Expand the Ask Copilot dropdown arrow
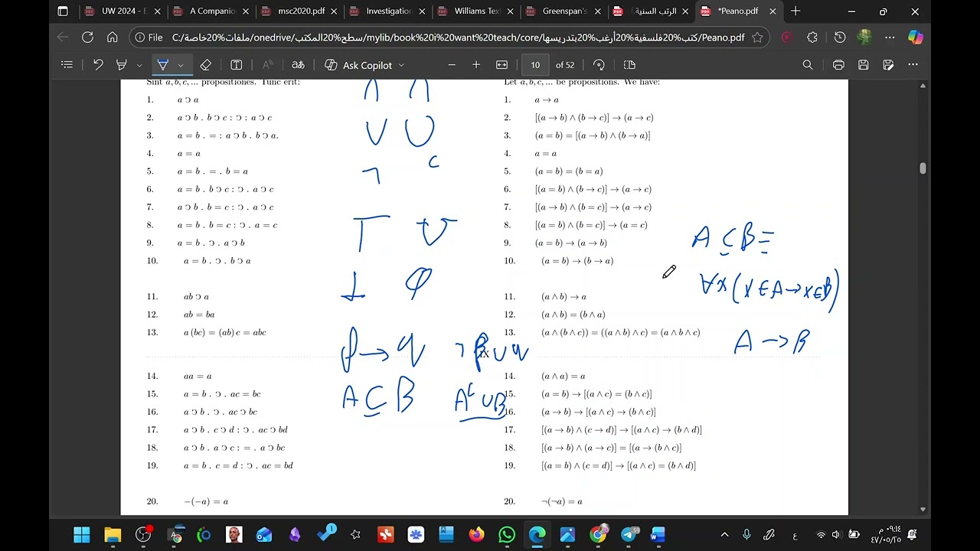 (x=401, y=65)
